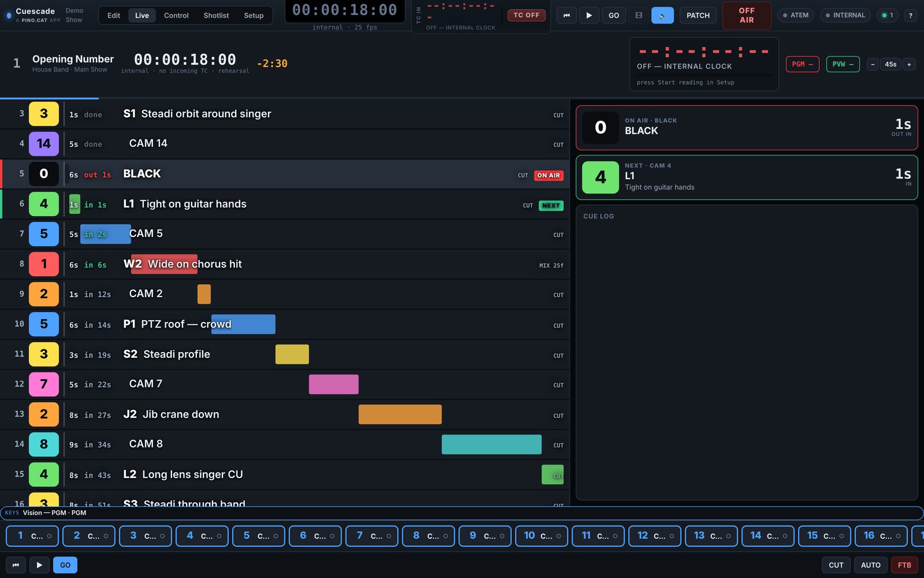Click the film strip icon next to GO

[638, 16]
